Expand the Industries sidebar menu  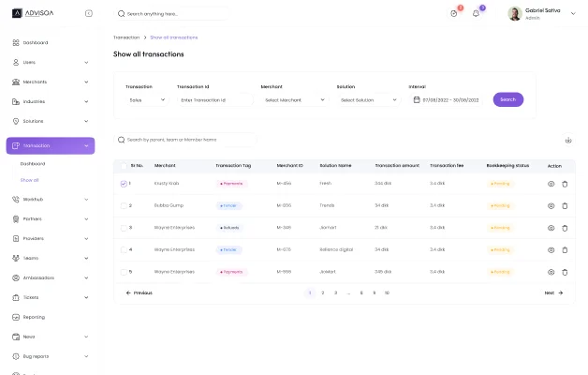(x=86, y=101)
